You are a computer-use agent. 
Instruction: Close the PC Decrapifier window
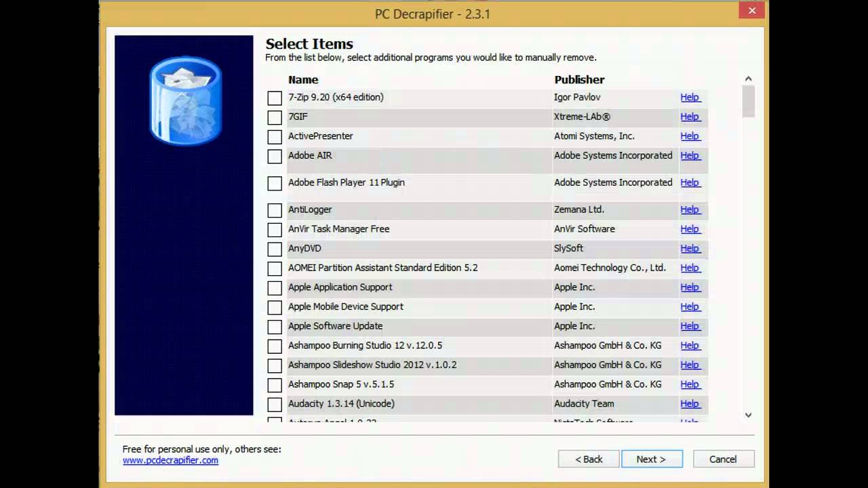[751, 10]
